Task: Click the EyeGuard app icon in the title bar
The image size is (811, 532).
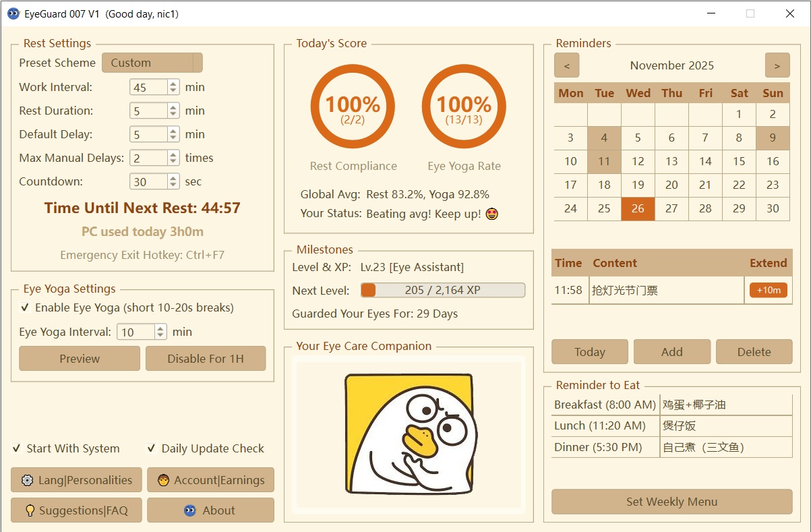Action: [14, 13]
